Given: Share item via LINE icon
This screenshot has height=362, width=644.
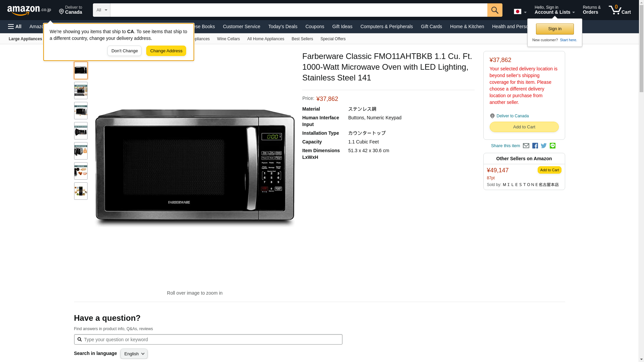Looking at the screenshot, I should pyautogui.click(x=552, y=146).
